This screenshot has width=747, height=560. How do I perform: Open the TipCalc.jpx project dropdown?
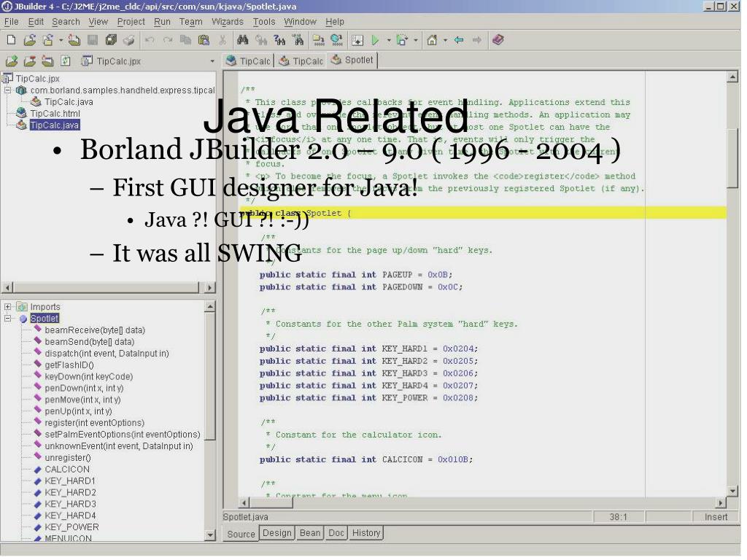pos(212,62)
